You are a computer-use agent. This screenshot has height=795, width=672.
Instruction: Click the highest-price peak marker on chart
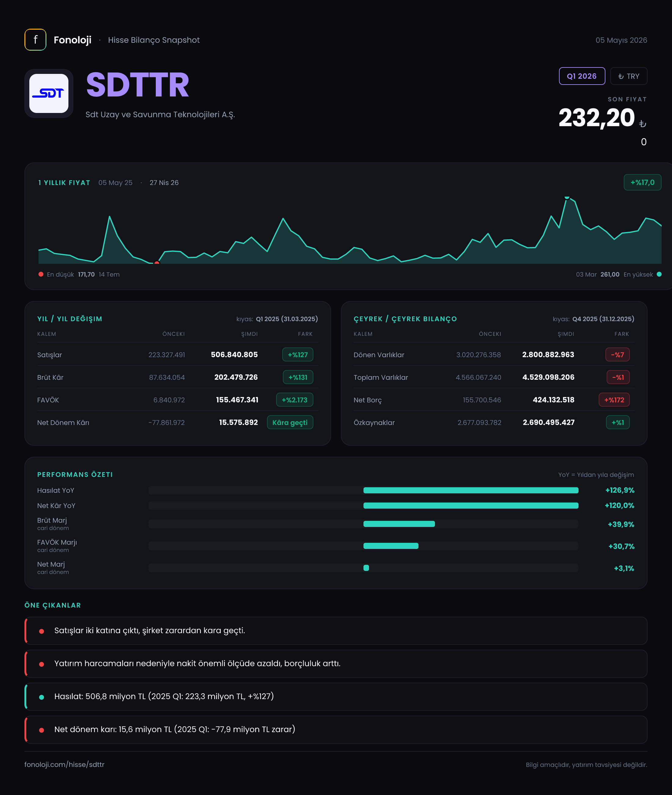point(567,197)
